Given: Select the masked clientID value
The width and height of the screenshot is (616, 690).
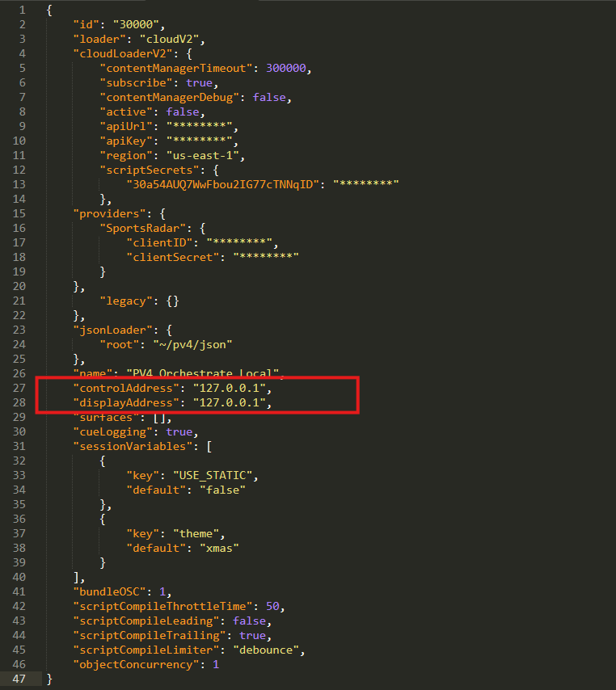Looking at the screenshot, I should (239, 243).
